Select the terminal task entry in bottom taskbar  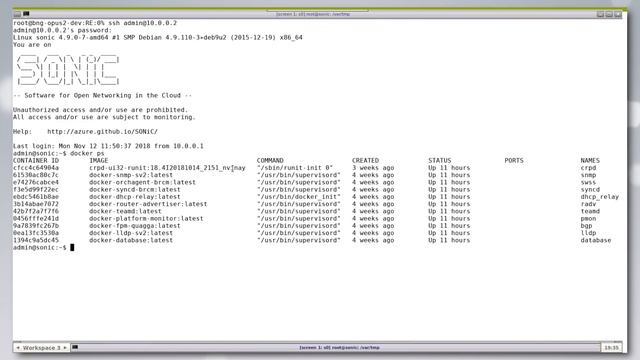coord(336,348)
